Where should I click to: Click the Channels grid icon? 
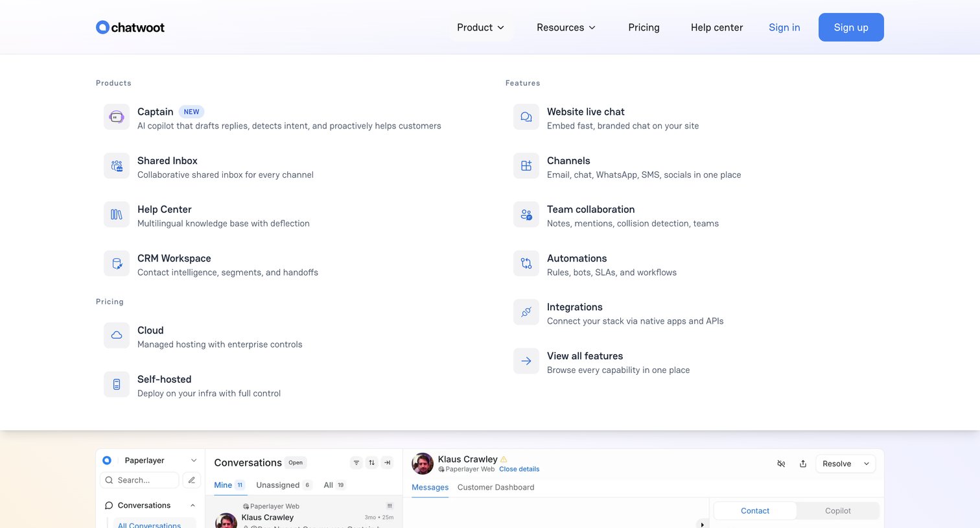click(x=526, y=166)
